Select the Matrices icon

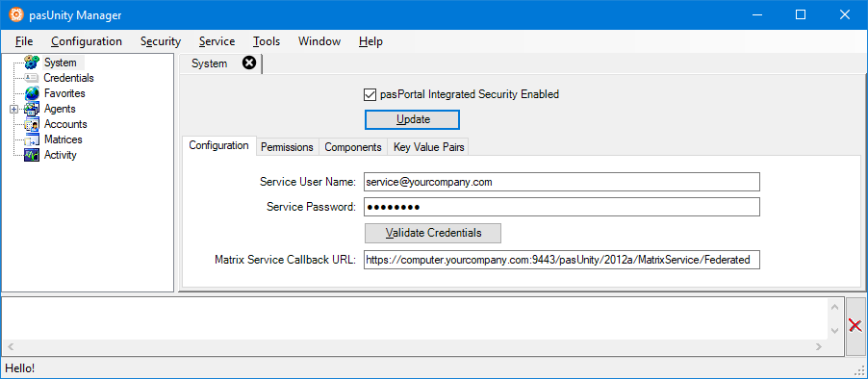(32, 139)
